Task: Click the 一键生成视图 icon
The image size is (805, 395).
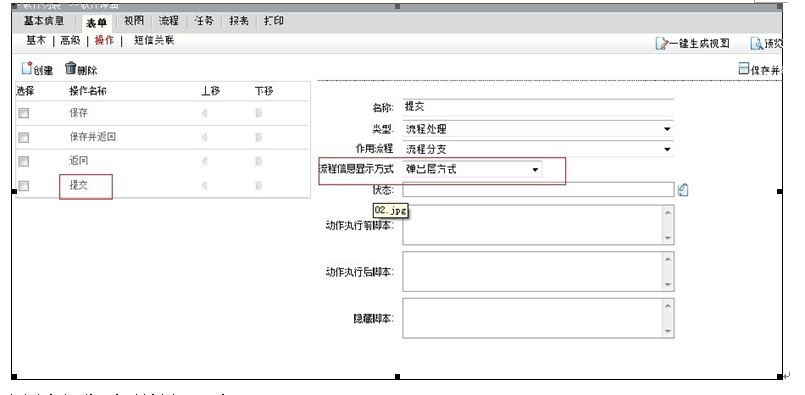Action: tap(662, 44)
